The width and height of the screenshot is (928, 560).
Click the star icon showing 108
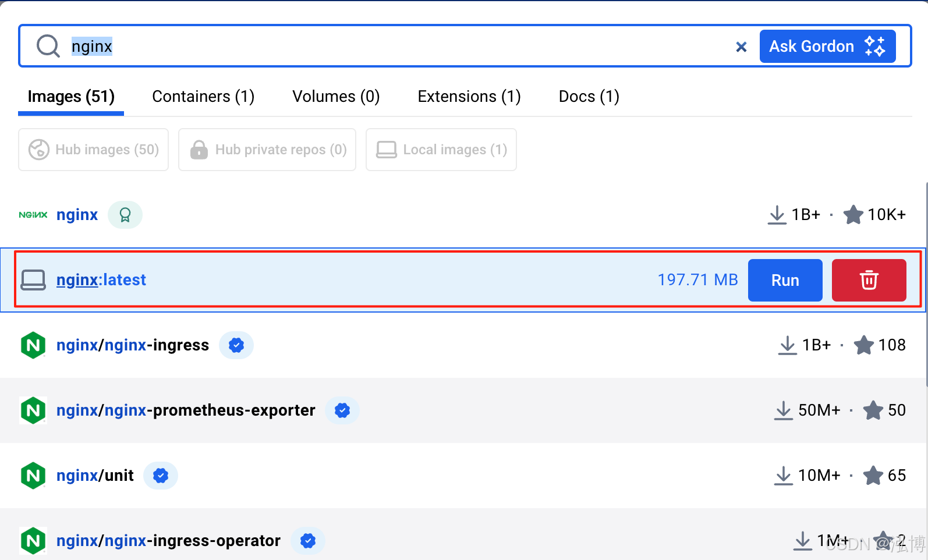[x=864, y=345]
